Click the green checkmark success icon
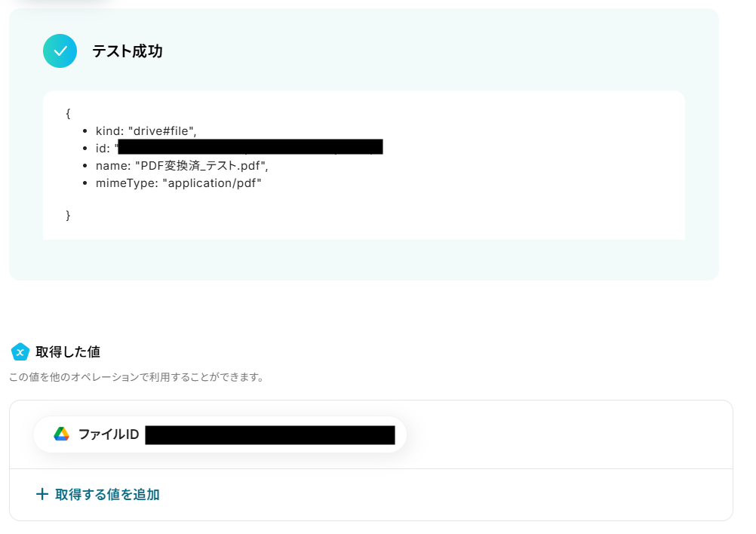This screenshot has height=534, width=756. click(60, 51)
